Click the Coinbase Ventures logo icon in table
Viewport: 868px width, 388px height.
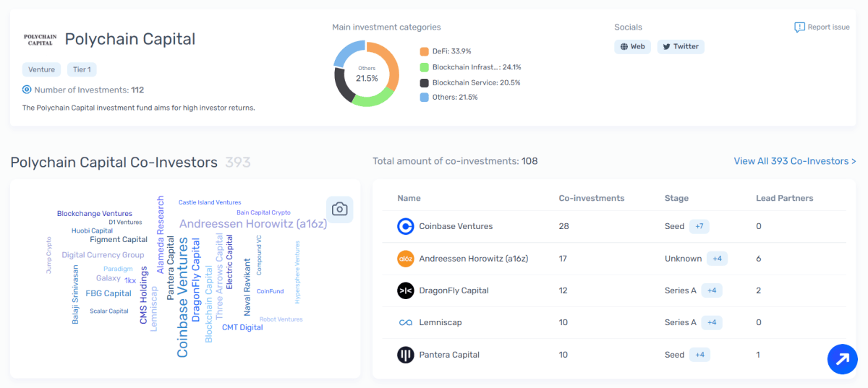pos(406,226)
